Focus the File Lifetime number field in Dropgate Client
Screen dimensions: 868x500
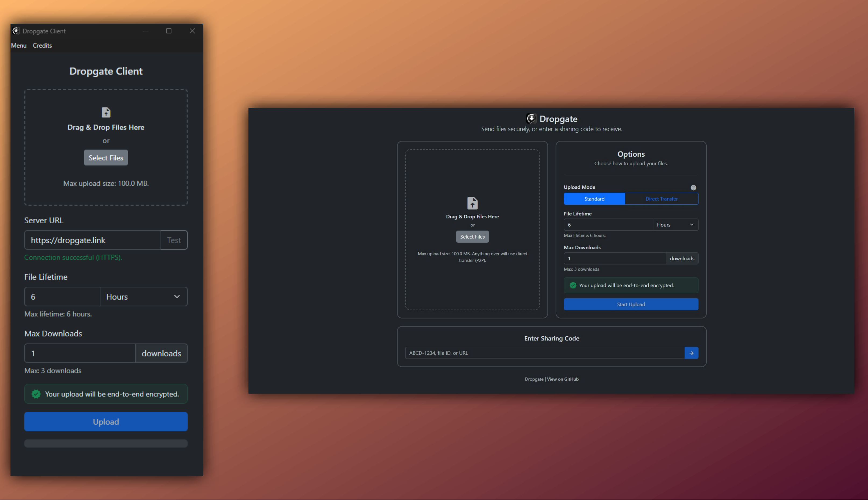coord(62,297)
